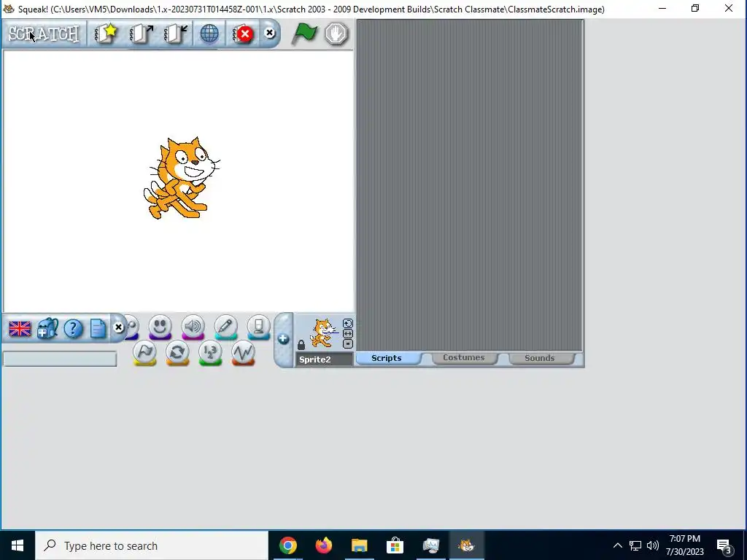Screen dimensions: 747x560
Task: Collapse the top toolbar with small X
Action: point(270,33)
